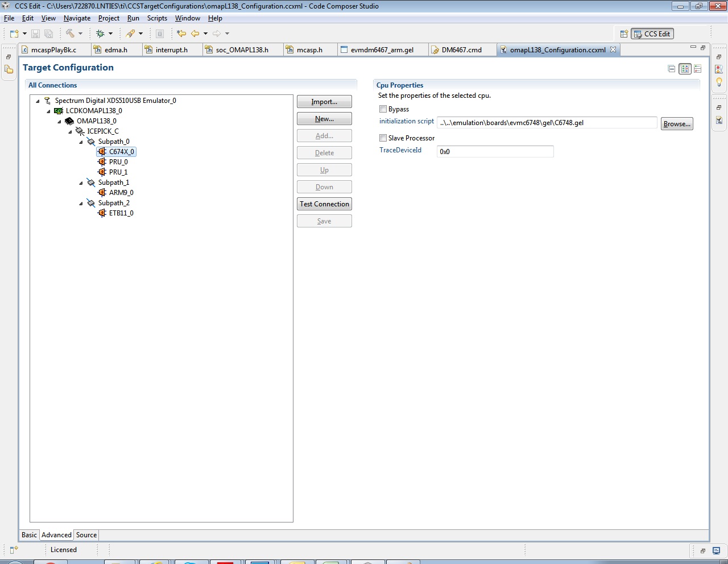Collapse the OMAPL138_0 node
The height and width of the screenshot is (564, 728).
click(x=60, y=121)
